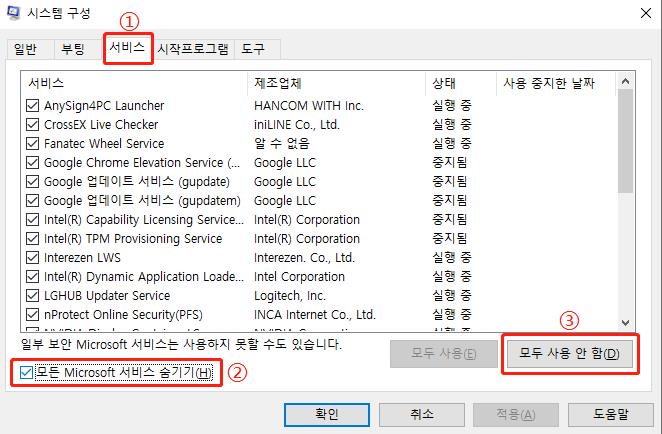The width and height of the screenshot is (662, 434).
Task: Click 사용 중지한 날짜 column header
Action: point(556,83)
